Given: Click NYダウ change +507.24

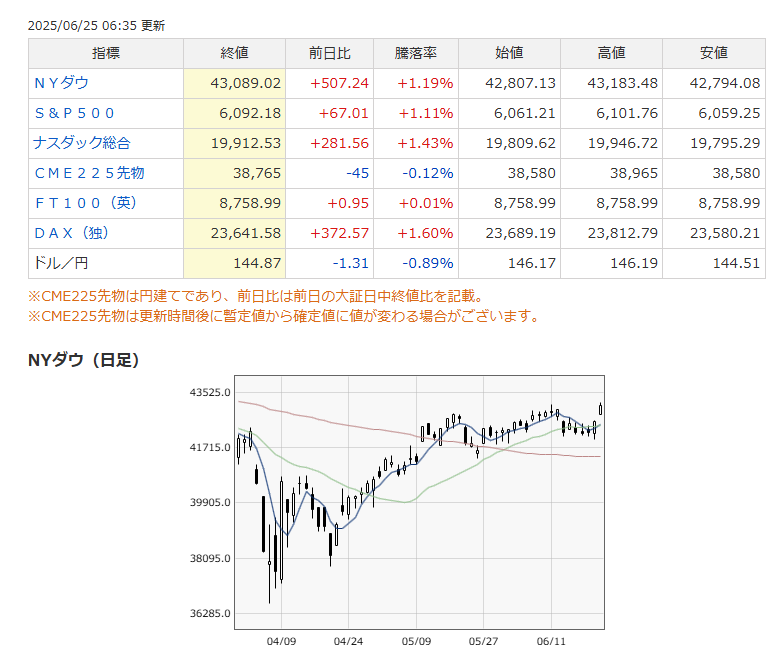Looking at the screenshot, I should (x=339, y=83).
